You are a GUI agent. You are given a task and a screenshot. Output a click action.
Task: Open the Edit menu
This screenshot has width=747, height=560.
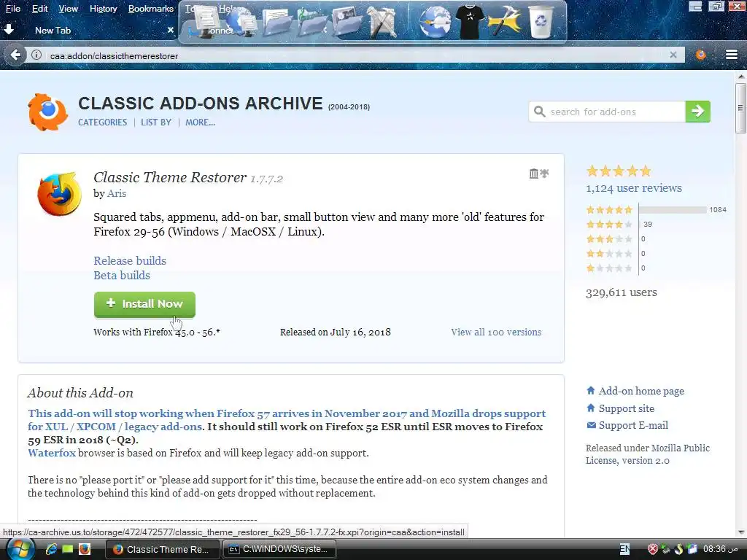point(40,9)
